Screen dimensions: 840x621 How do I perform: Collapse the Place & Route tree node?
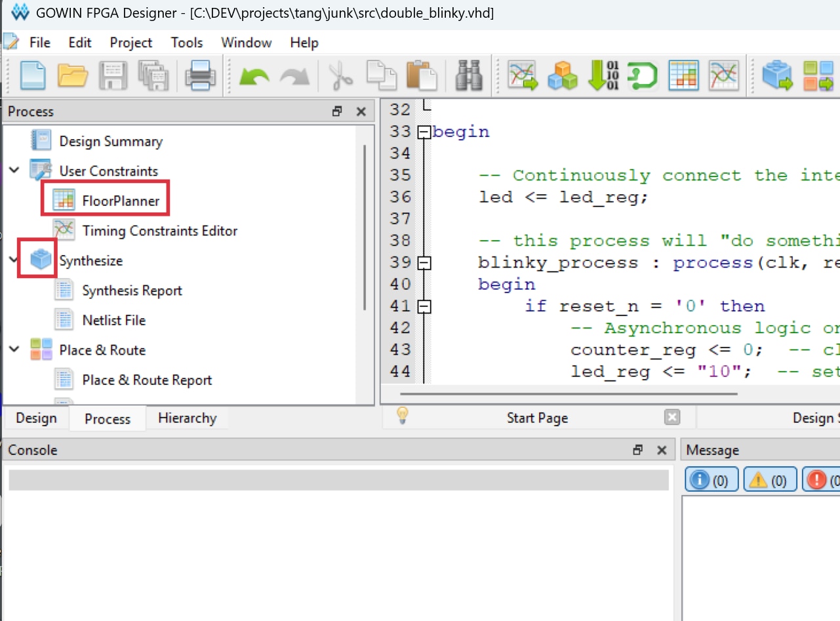[14, 350]
